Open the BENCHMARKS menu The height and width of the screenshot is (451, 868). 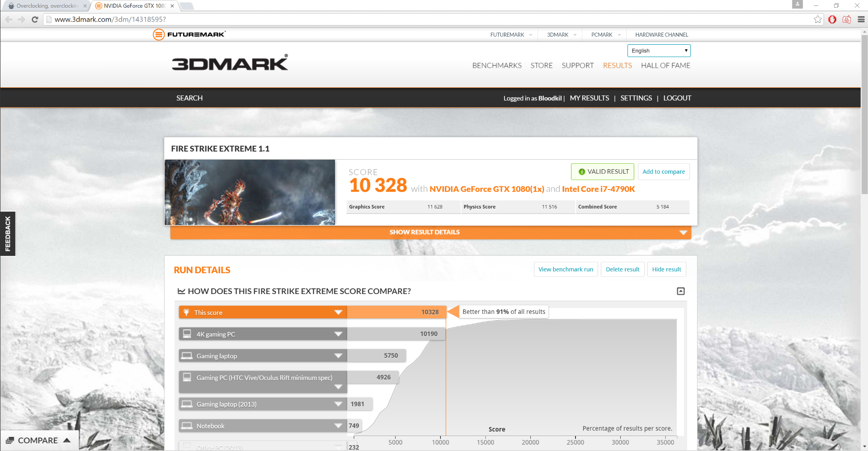point(497,66)
